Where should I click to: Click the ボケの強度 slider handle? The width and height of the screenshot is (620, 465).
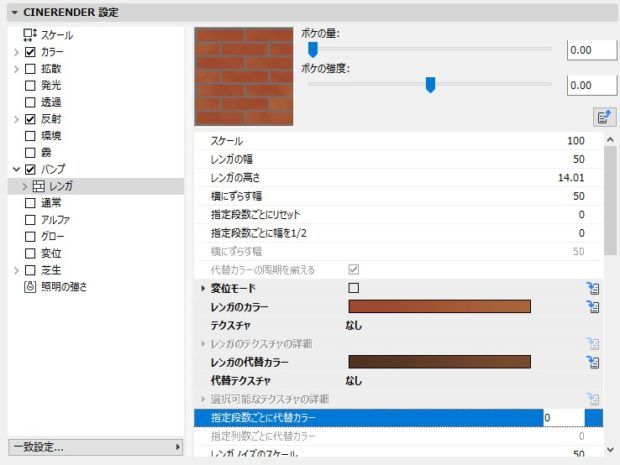[x=430, y=85]
